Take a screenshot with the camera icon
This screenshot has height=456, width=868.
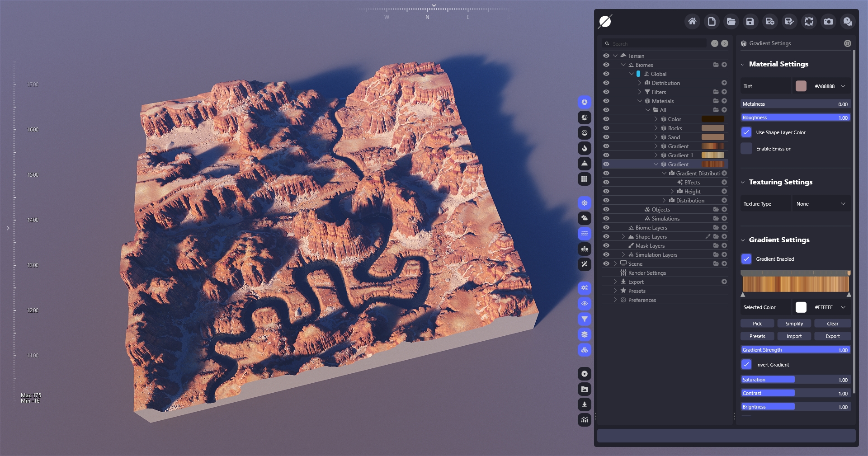pos(828,21)
